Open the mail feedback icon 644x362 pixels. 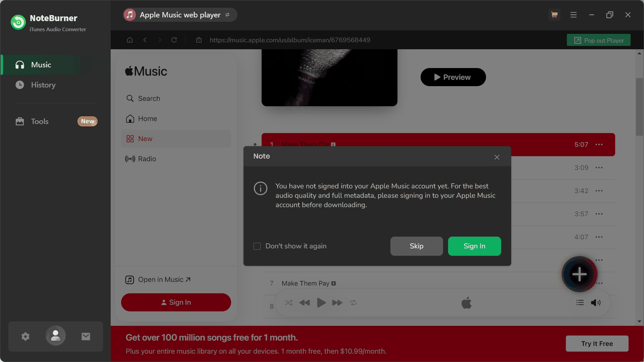click(x=86, y=337)
